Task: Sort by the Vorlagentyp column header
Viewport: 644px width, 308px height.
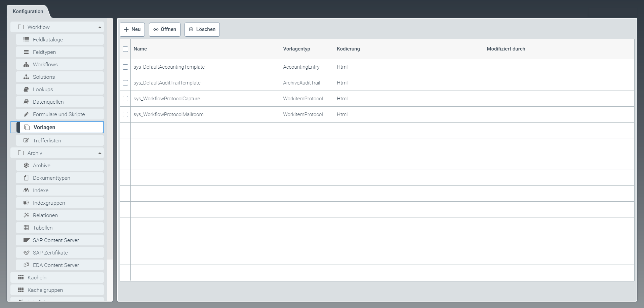Action: pos(296,49)
